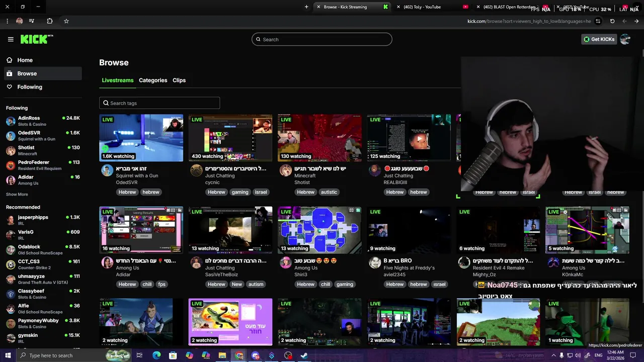The image size is (644, 362).
Task: Expand Show More in Following list
Action: pos(17,194)
